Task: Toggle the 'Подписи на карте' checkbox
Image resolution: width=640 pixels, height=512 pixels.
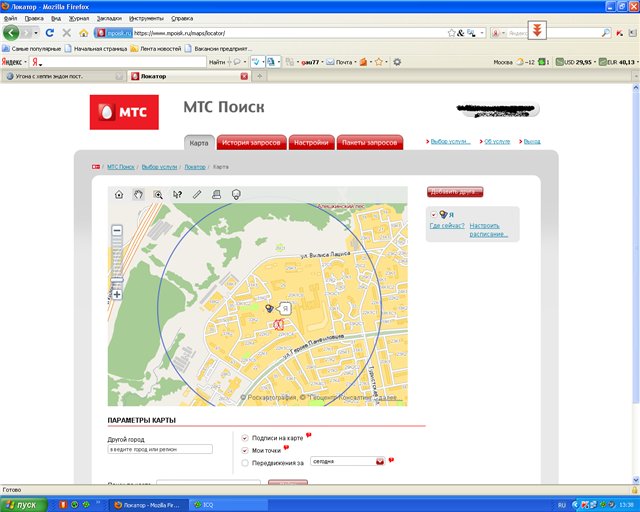Action: click(x=244, y=438)
